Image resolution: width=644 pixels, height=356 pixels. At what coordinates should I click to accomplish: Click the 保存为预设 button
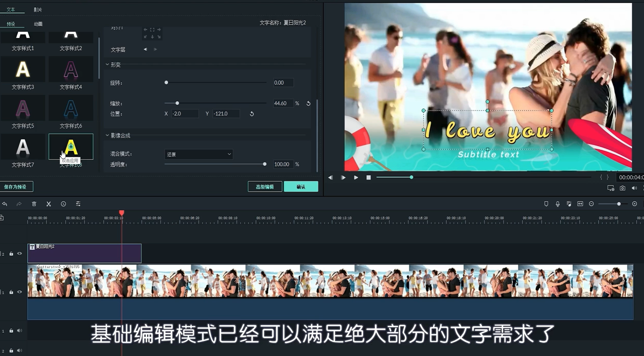(16, 186)
